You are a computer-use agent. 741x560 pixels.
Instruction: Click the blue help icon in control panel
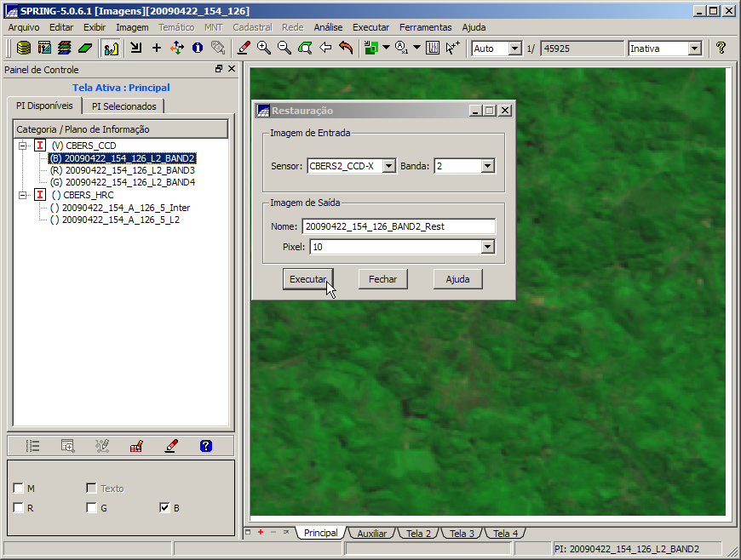pyautogui.click(x=205, y=445)
